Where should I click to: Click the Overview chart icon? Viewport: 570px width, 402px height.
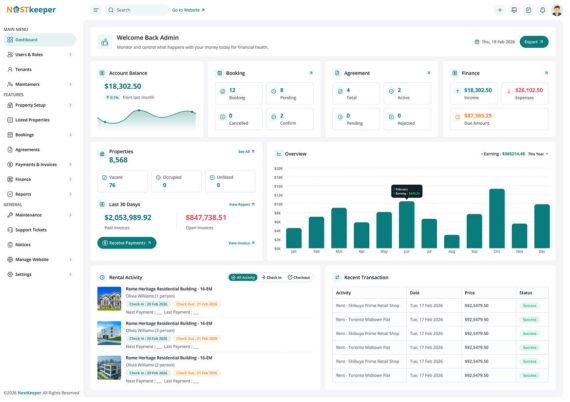click(x=278, y=154)
